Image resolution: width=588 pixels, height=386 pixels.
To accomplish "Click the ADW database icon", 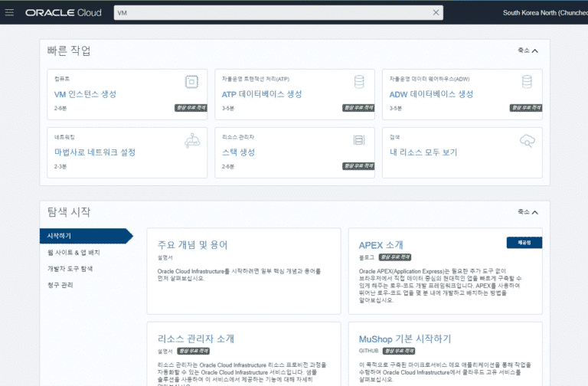I will click(527, 81).
